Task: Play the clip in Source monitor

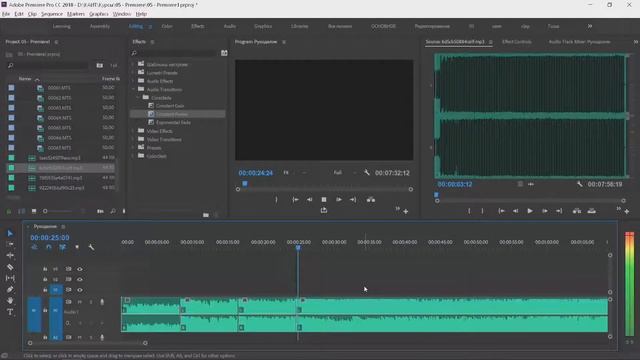Action: click(530, 211)
